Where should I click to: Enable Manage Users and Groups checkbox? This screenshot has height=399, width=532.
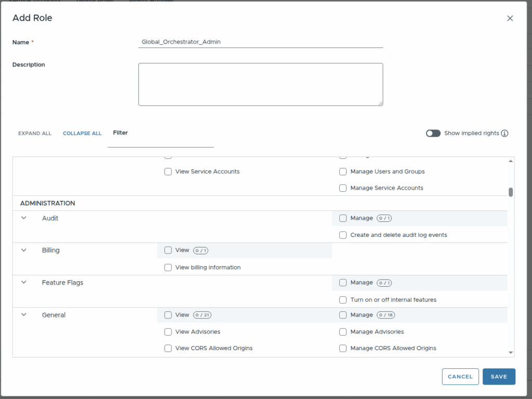(343, 171)
